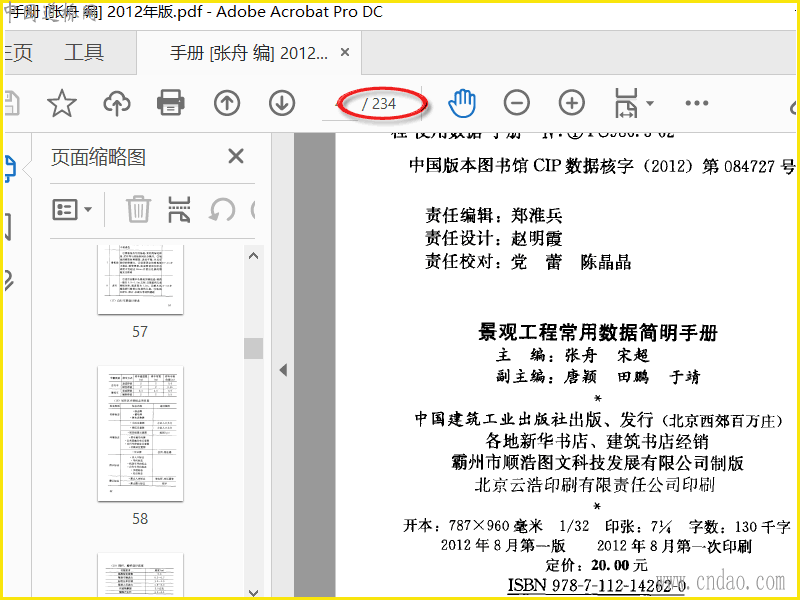This screenshot has height=600, width=800.
Task: Select page 57 thumbnail
Action: [140, 280]
